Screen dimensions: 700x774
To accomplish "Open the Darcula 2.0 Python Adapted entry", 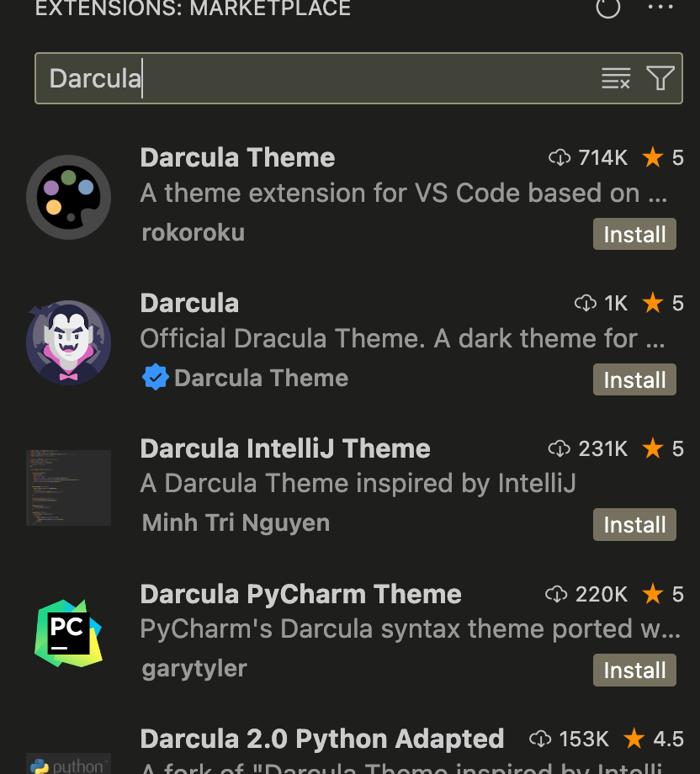I will [x=322, y=739].
